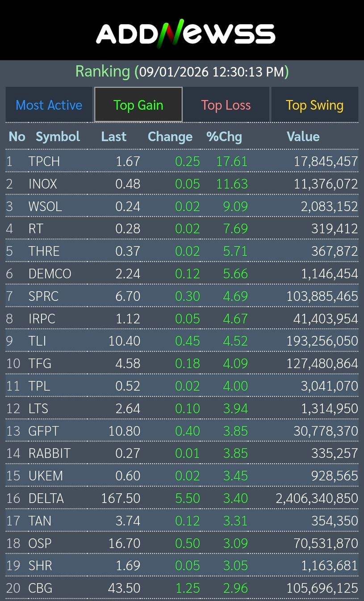Screen dimensions: 364x601
Task: Click the ADDNEWSS logo
Action: (x=185, y=32)
